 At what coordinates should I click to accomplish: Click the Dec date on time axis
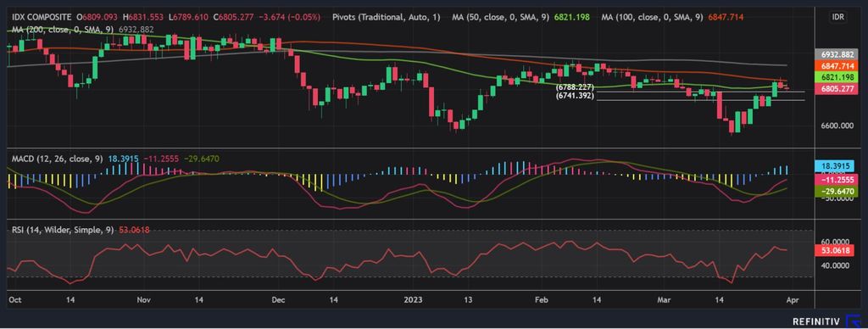tap(278, 299)
